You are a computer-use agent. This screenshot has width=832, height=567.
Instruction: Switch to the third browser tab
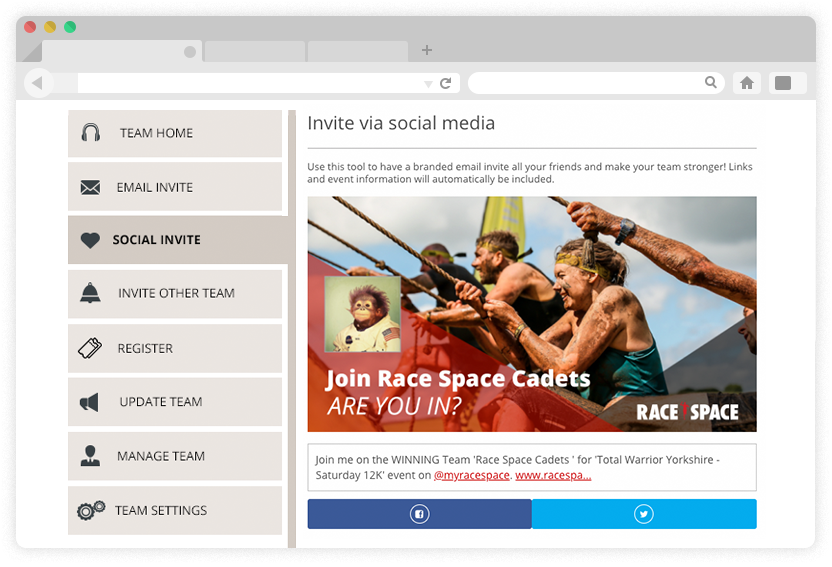click(x=358, y=51)
